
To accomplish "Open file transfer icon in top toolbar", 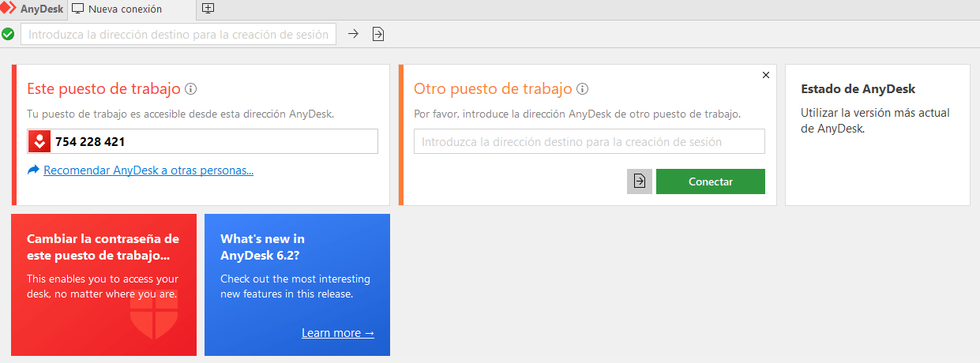I will [x=378, y=34].
